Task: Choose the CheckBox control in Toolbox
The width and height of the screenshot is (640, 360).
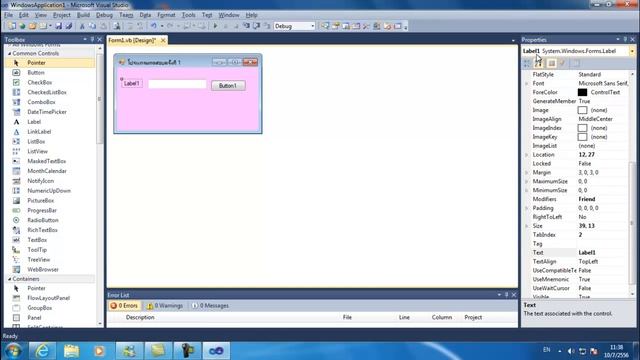Action: coord(40,82)
